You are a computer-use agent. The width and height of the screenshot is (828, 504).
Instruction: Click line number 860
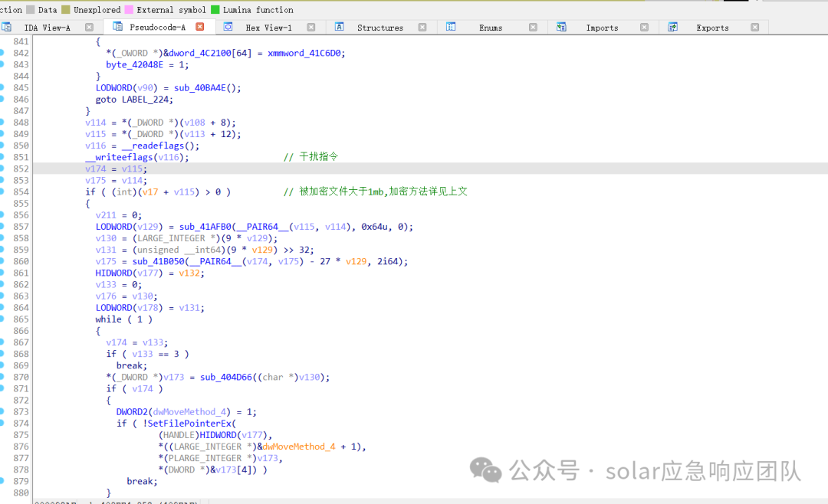click(x=21, y=261)
